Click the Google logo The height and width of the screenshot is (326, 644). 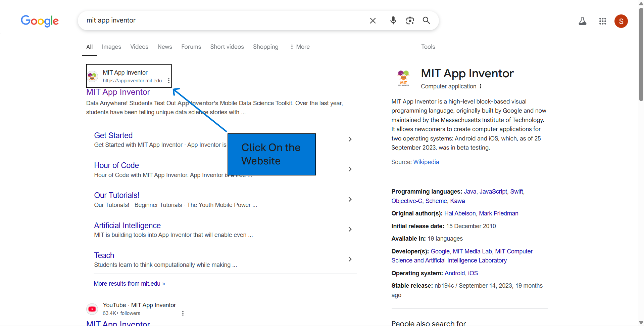[40, 21]
